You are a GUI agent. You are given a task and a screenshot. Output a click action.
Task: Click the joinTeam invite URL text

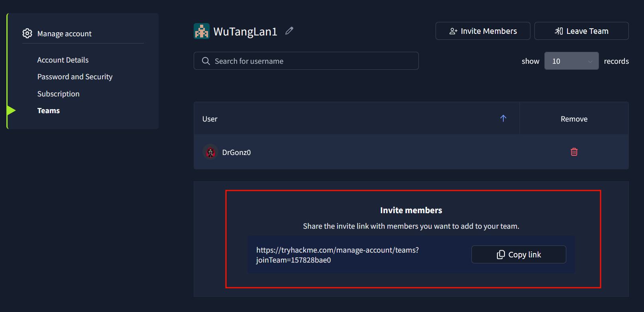click(x=338, y=255)
